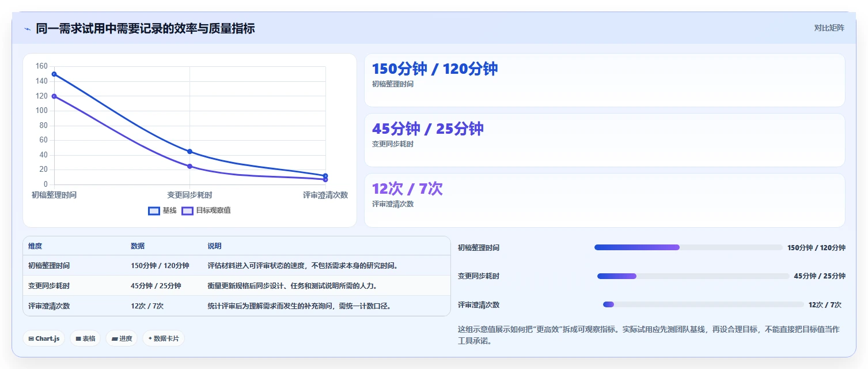The image size is (868, 369).
Task: Click the 80 label on chart y-axis
Action: pos(43,126)
